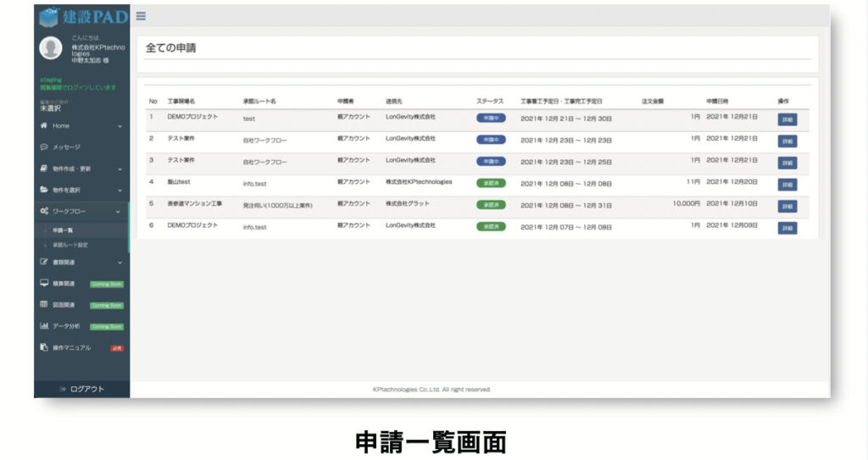868x460 pixels.
Task: Collapse the ワークフロー menu section
Action: coord(120,211)
